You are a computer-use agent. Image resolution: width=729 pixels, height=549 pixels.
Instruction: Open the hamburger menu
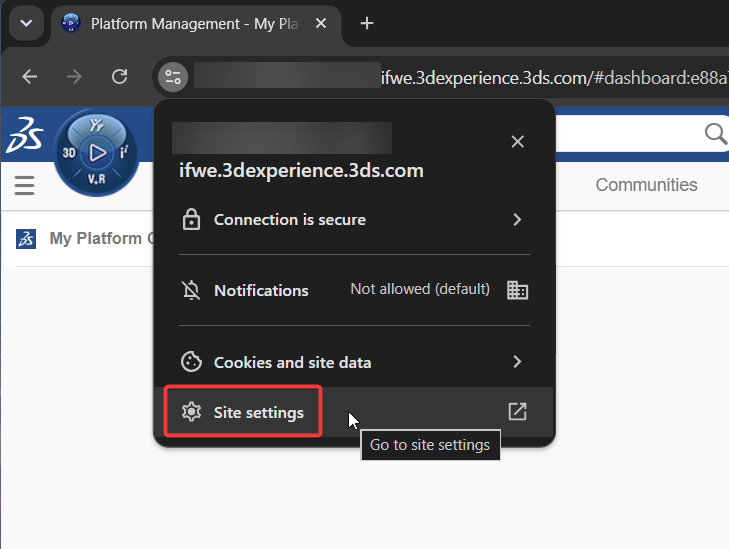[24, 185]
